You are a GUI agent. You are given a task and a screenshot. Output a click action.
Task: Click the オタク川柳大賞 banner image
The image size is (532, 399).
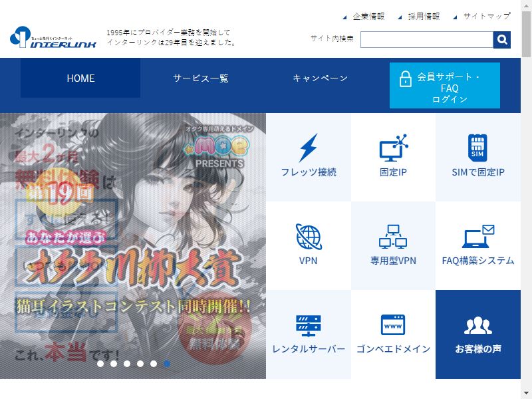132,246
